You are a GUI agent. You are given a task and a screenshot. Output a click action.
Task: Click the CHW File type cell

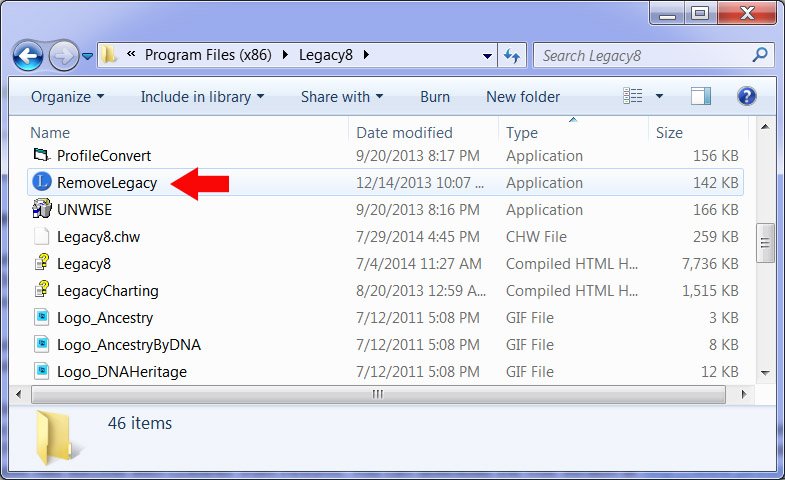point(536,237)
